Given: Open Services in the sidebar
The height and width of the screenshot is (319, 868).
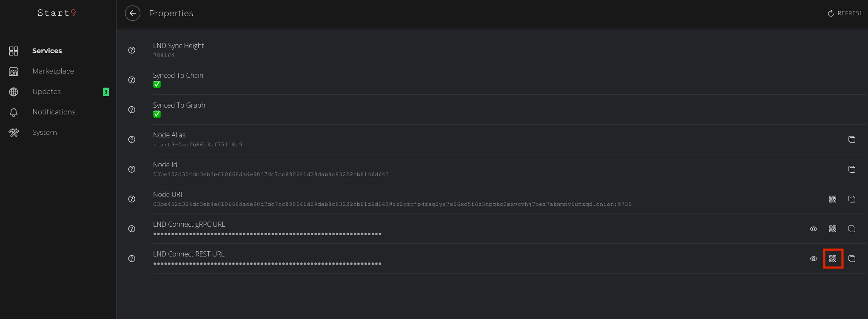Looking at the screenshot, I should (x=47, y=51).
